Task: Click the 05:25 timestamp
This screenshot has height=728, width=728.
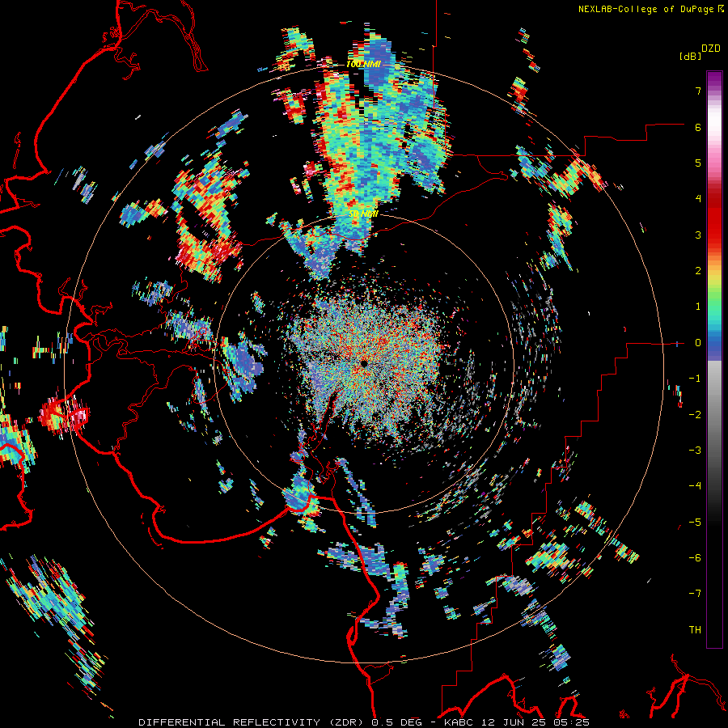Action: click(x=570, y=722)
